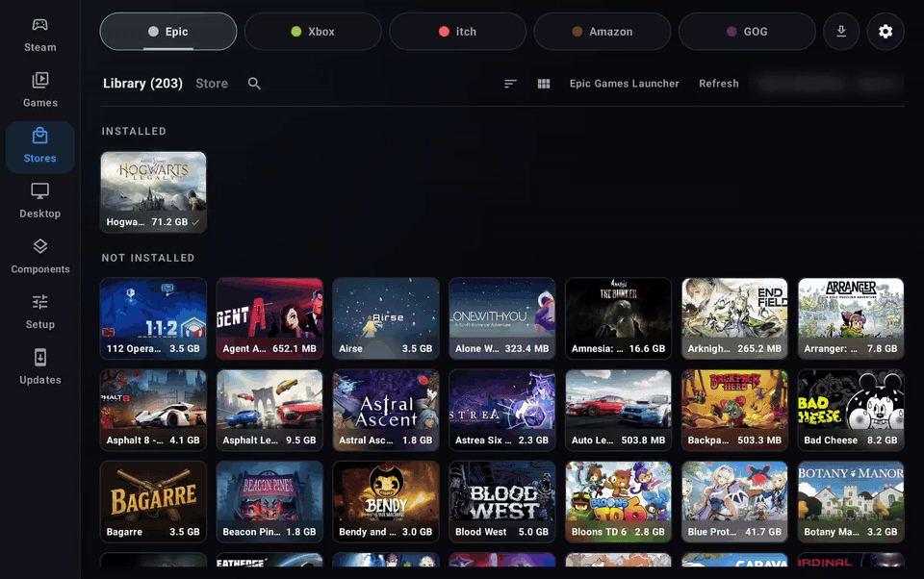The width and height of the screenshot is (924, 579).
Task: Select the Bagarre game card
Action: 153,502
